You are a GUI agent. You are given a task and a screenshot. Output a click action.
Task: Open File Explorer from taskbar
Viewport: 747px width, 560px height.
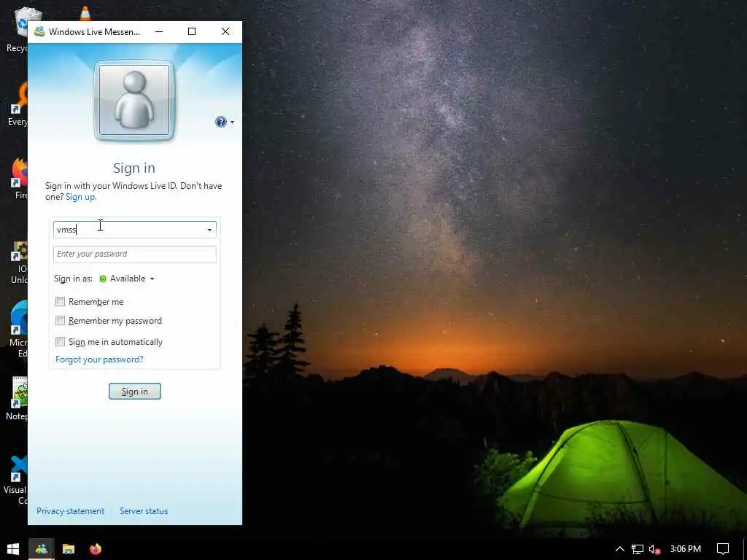coord(69,549)
